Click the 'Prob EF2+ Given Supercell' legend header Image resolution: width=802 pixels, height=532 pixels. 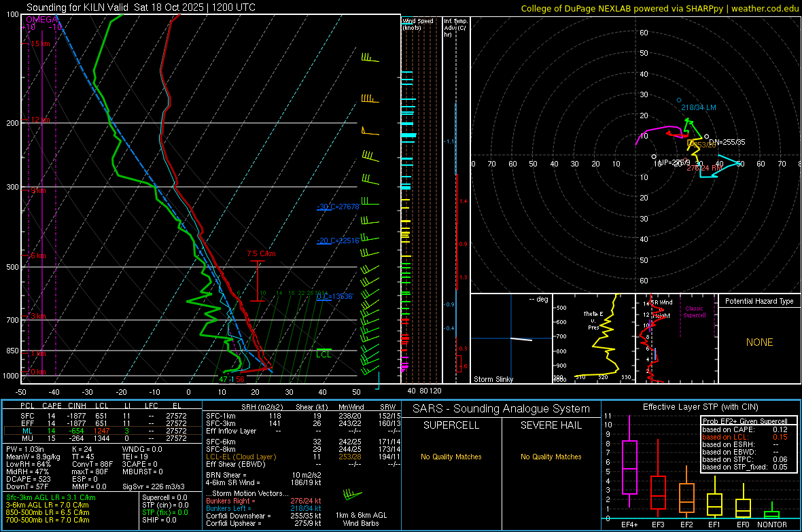(x=745, y=421)
